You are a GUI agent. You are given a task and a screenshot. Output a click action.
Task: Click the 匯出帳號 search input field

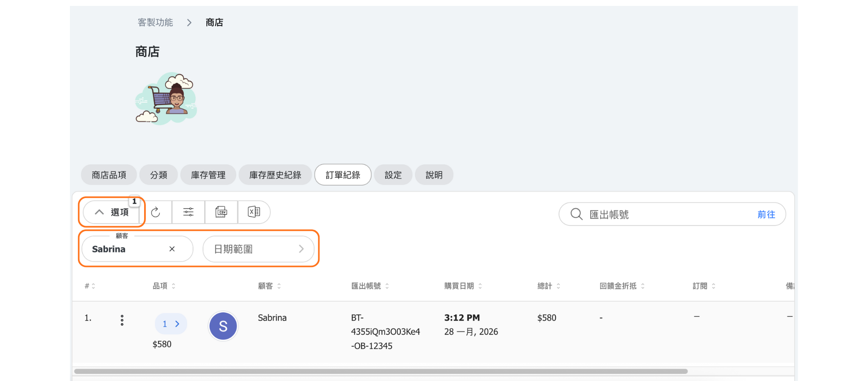point(670,215)
